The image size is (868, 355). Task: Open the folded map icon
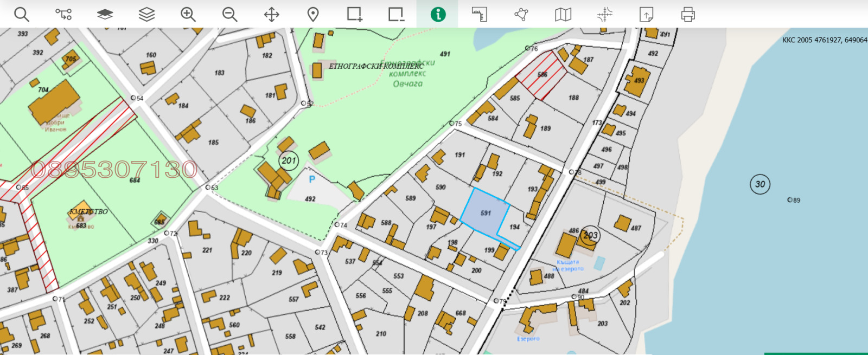click(x=563, y=14)
